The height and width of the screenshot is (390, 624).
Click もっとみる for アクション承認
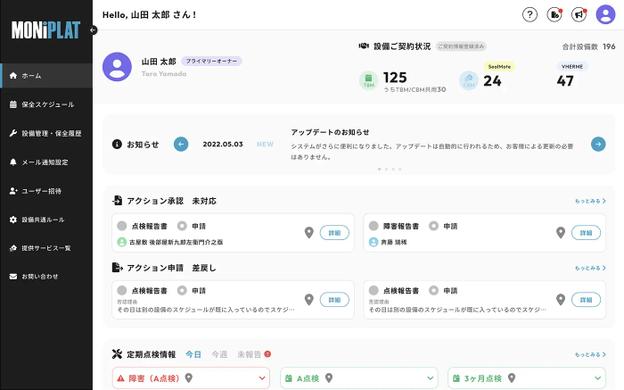(591, 201)
